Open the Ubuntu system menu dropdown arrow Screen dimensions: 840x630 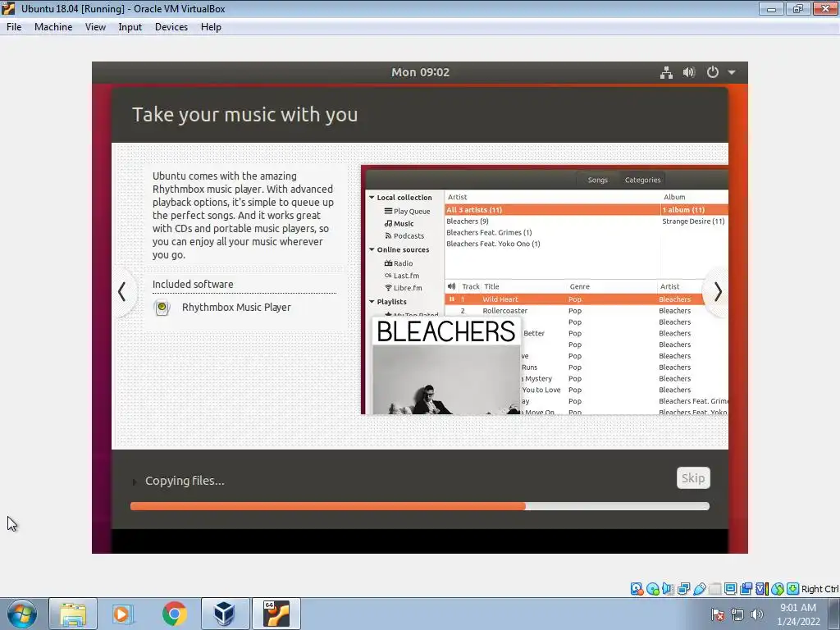pyautogui.click(x=732, y=72)
